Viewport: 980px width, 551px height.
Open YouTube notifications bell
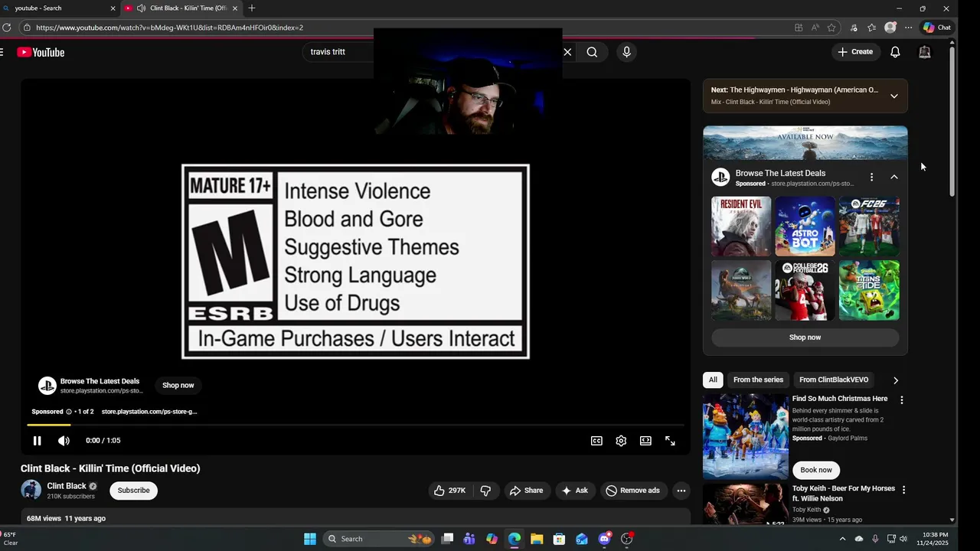pos(895,52)
